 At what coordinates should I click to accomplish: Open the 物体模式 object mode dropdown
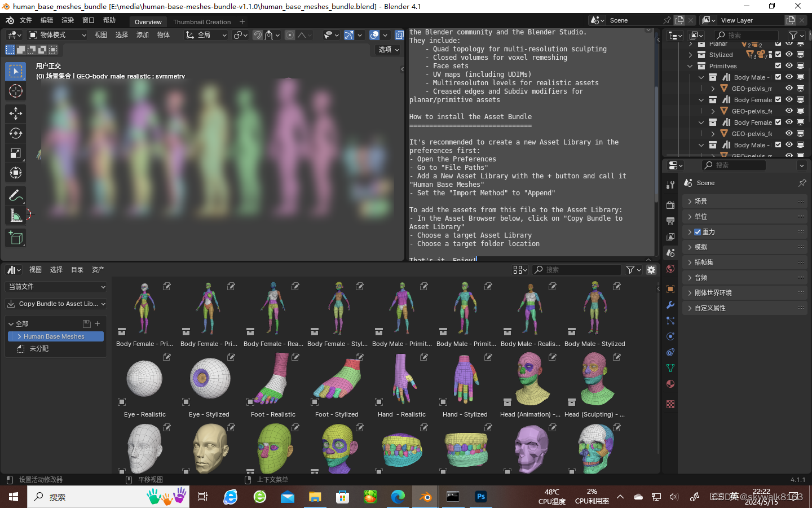[57, 35]
